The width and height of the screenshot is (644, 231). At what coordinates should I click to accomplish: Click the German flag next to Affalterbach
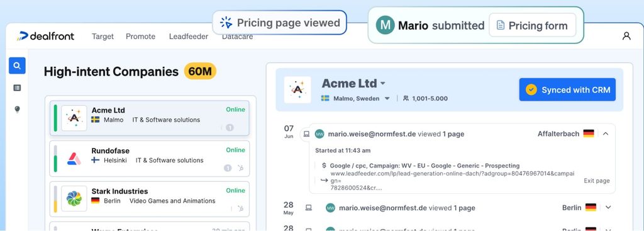tap(589, 133)
